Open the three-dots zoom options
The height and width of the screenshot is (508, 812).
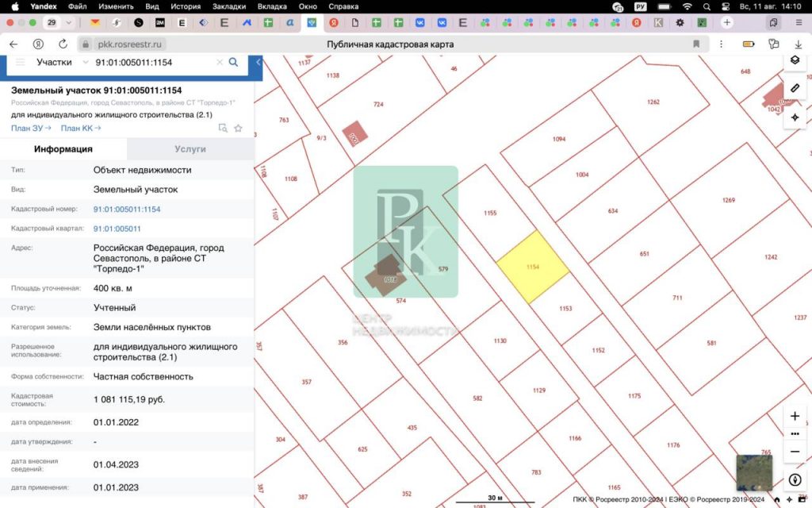point(795,434)
